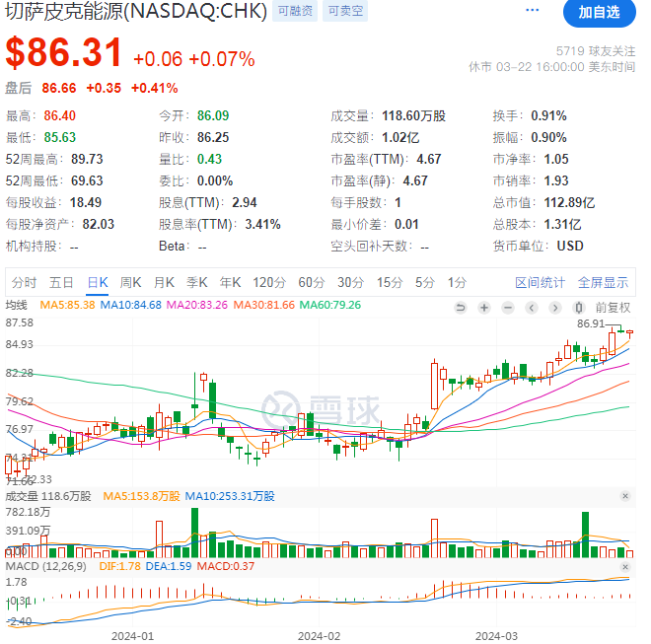Click the stock title 切萨皮克能源(NASDAQ:CHK)
The width and height of the screenshot is (651, 644).
pyautogui.click(x=136, y=11)
